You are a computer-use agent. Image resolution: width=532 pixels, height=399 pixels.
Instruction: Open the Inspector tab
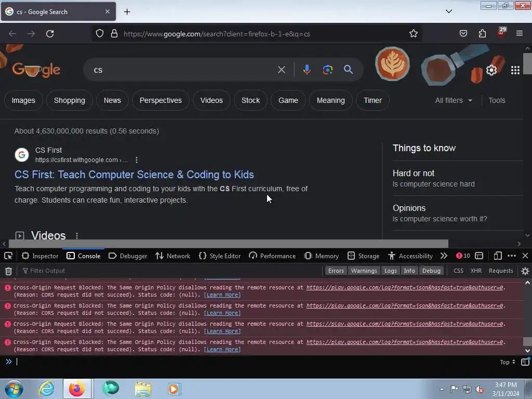[x=40, y=256]
